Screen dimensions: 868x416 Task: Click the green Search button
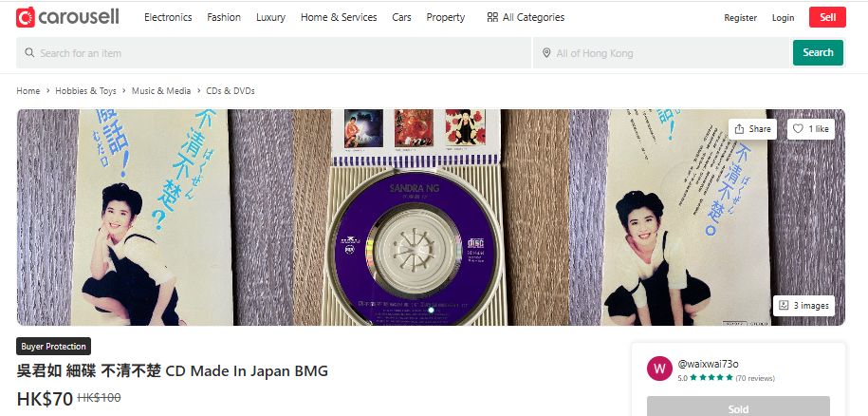(818, 52)
